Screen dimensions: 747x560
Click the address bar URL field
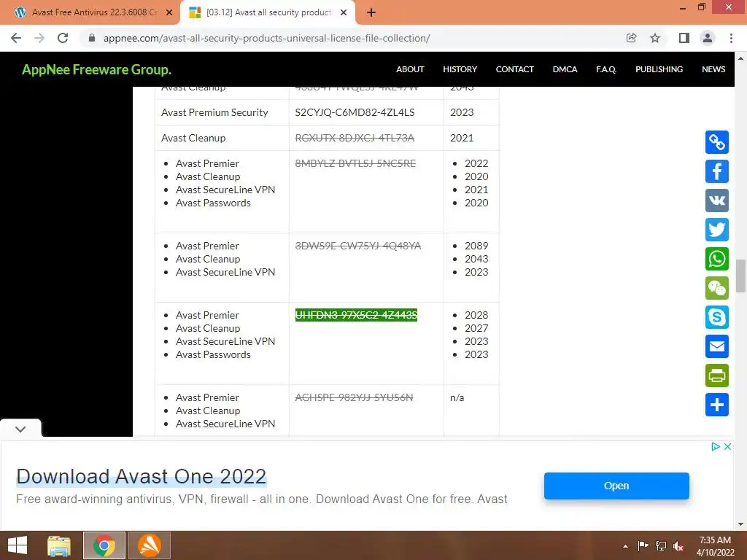352,38
